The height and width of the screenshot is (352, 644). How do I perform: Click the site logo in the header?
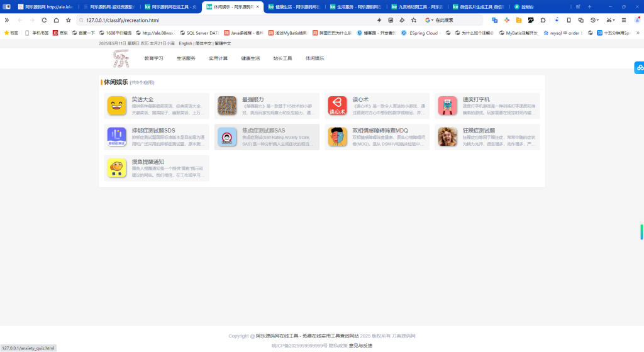pyautogui.click(x=121, y=58)
